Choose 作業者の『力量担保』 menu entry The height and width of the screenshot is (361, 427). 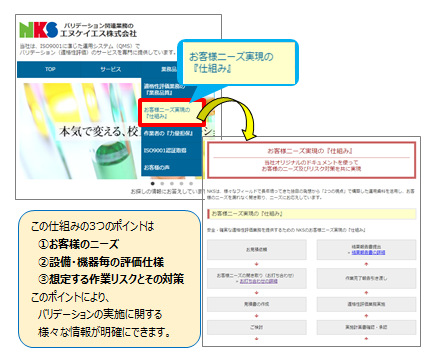tap(168, 133)
